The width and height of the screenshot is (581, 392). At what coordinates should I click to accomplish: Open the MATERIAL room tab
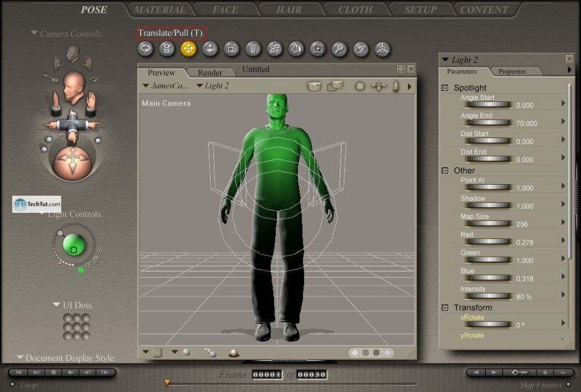pyautogui.click(x=160, y=9)
